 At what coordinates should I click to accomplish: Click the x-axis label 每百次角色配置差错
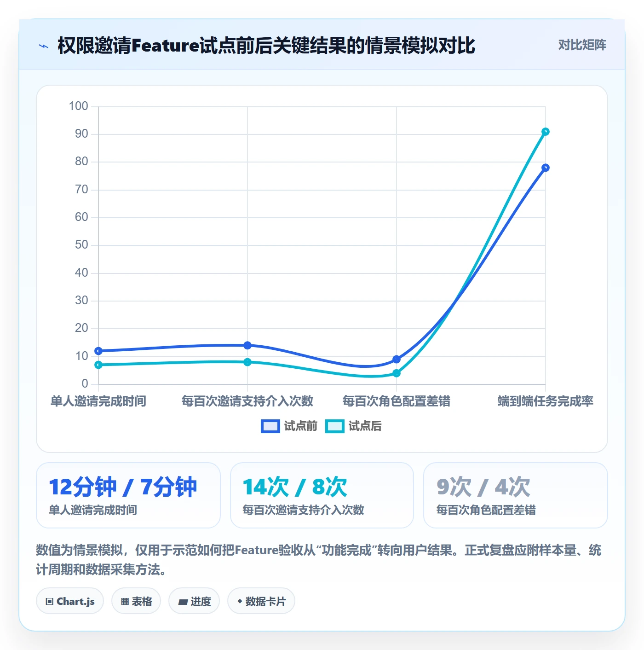(x=397, y=401)
